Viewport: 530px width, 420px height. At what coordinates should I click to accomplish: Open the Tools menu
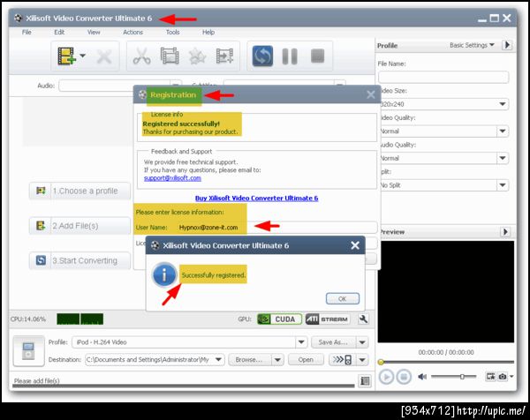point(172,32)
